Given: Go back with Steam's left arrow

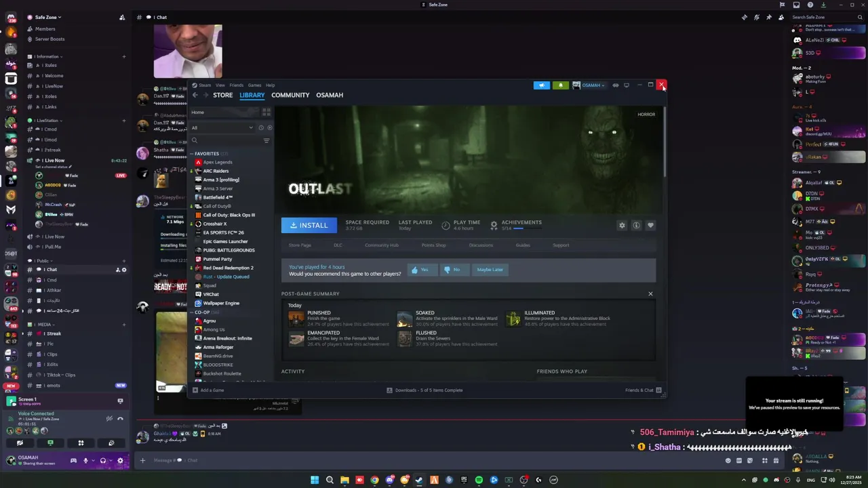Looking at the screenshot, I should pyautogui.click(x=195, y=95).
